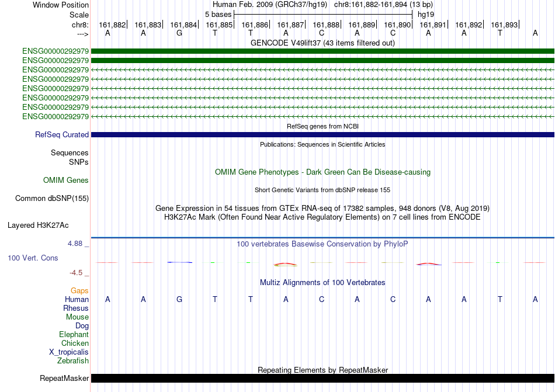Click the G base in the Human alignment row
The height and width of the screenshot is (392, 555).
pos(179,299)
